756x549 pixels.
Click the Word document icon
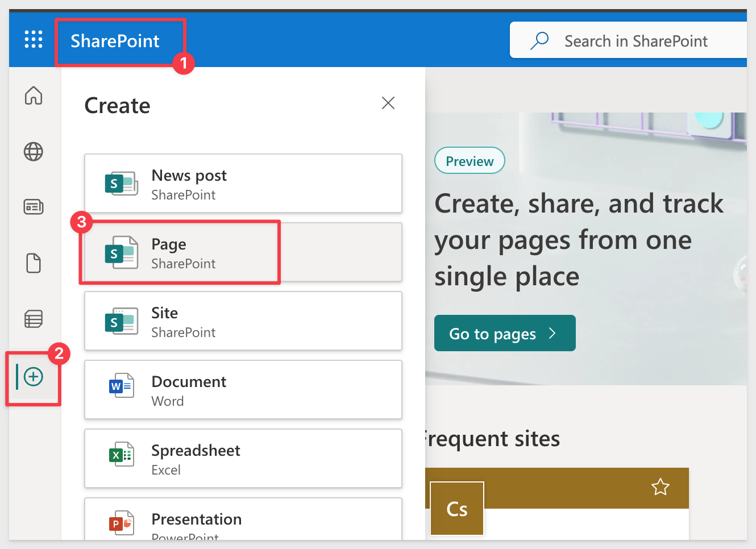tap(122, 386)
